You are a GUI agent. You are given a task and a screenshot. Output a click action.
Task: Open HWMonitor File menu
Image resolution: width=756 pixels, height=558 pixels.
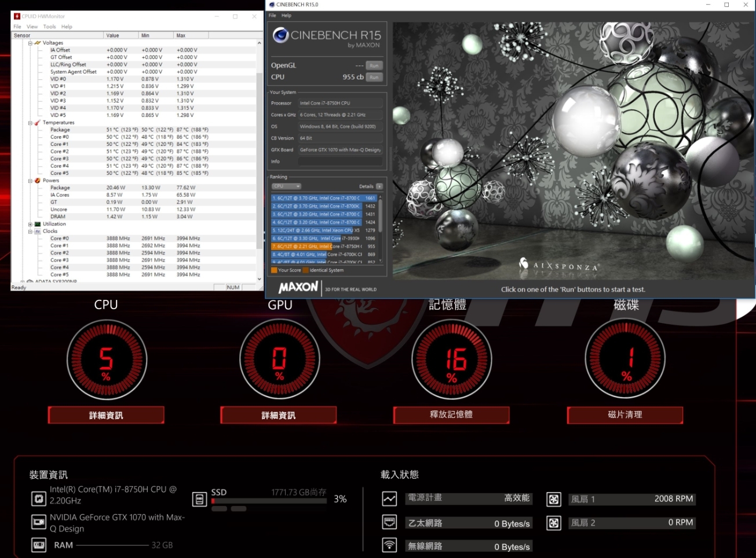point(17,27)
